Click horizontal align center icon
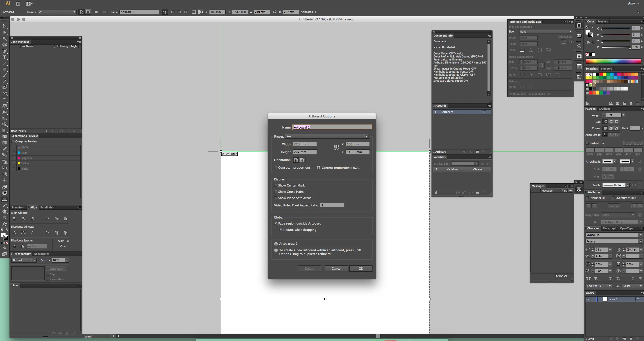 (x=23, y=219)
